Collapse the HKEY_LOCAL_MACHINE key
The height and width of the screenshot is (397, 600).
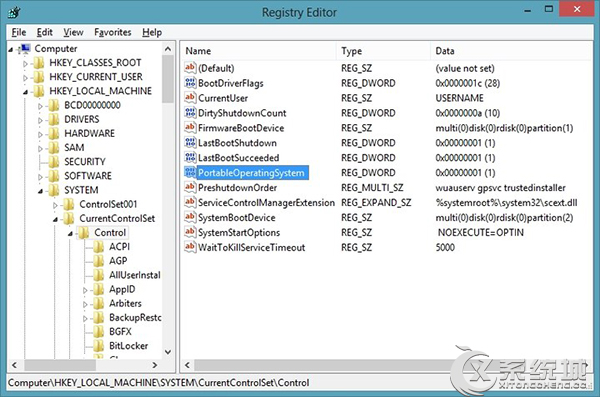point(25,92)
